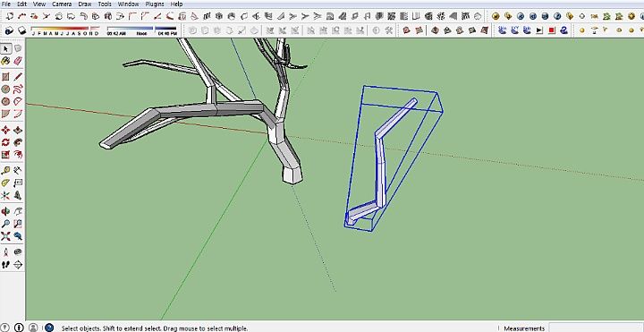
Task: Activate the Axes tool
Action: tap(5, 195)
